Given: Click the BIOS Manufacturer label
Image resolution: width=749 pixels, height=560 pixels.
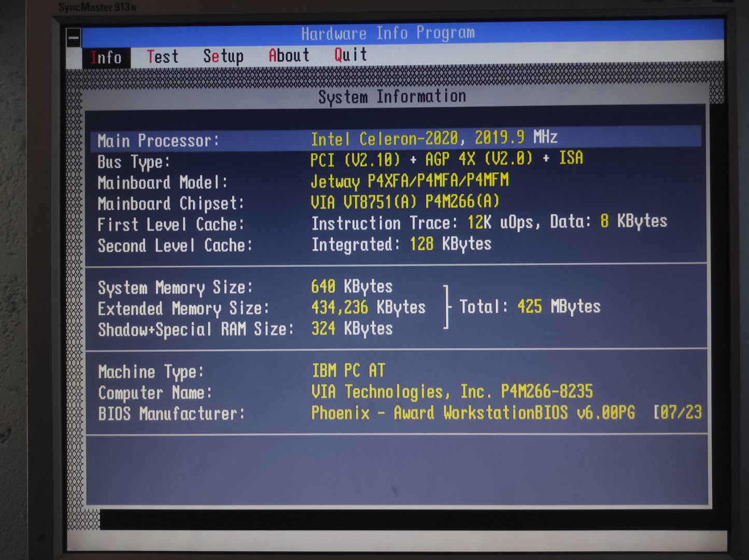Looking at the screenshot, I should point(171,414).
